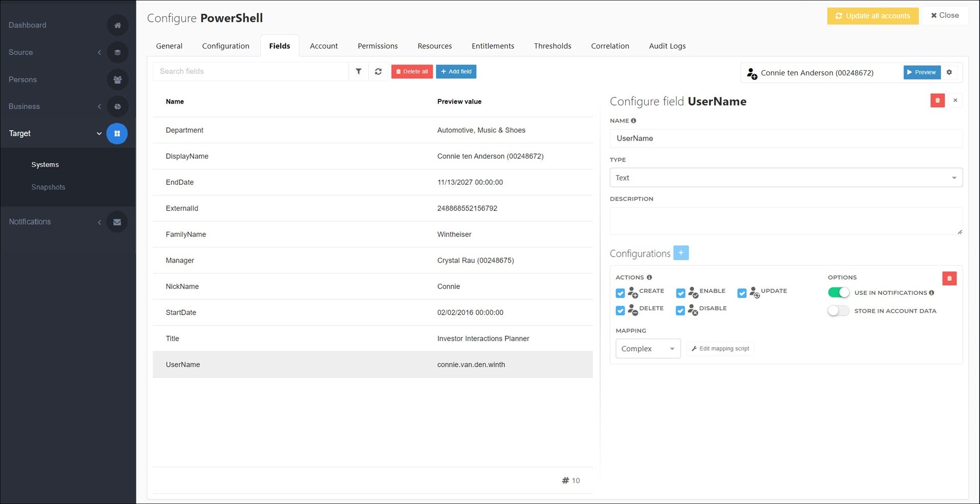Click the Preview button
The width and height of the screenshot is (980, 504).
point(922,72)
